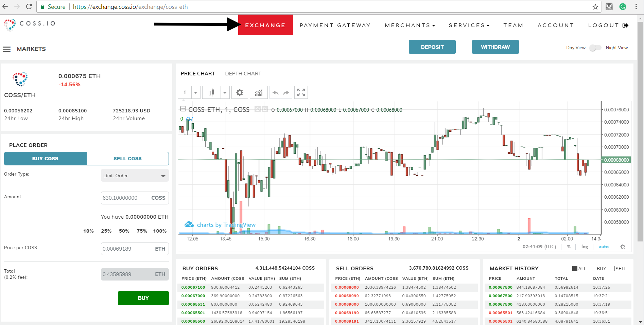Click the Deposit button
This screenshot has height=325, width=644.
[432, 47]
